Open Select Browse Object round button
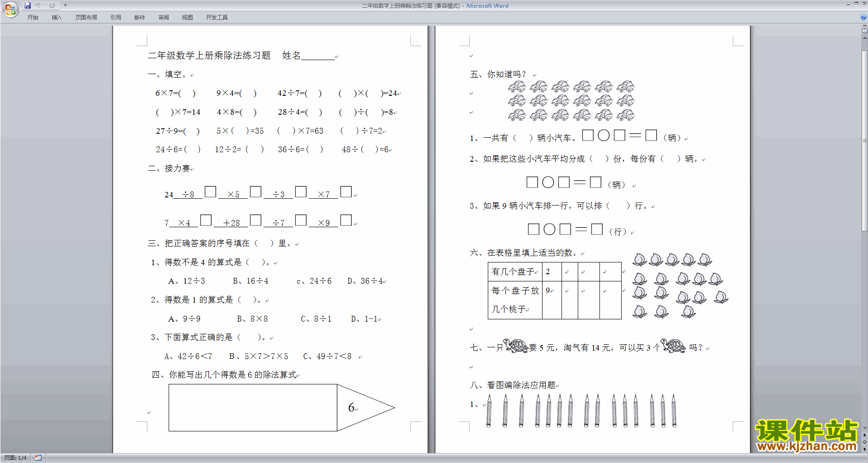The width and height of the screenshot is (868, 463). [x=864, y=442]
